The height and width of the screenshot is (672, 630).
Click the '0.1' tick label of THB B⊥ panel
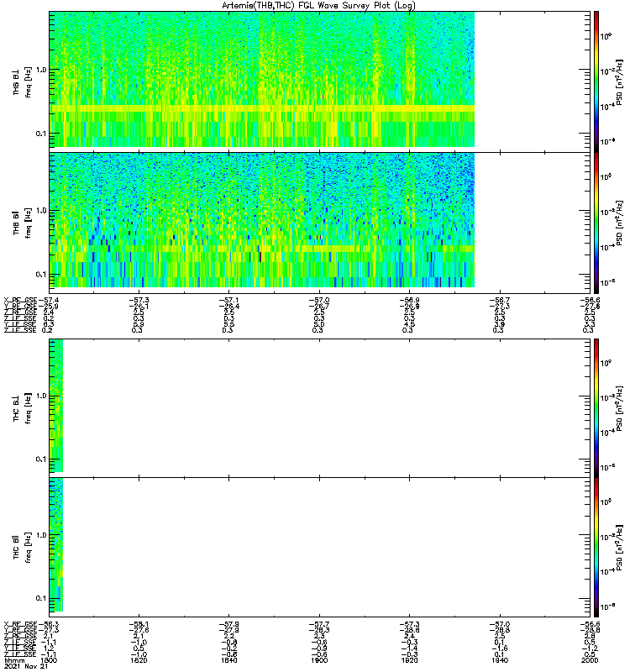coord(41,134)
